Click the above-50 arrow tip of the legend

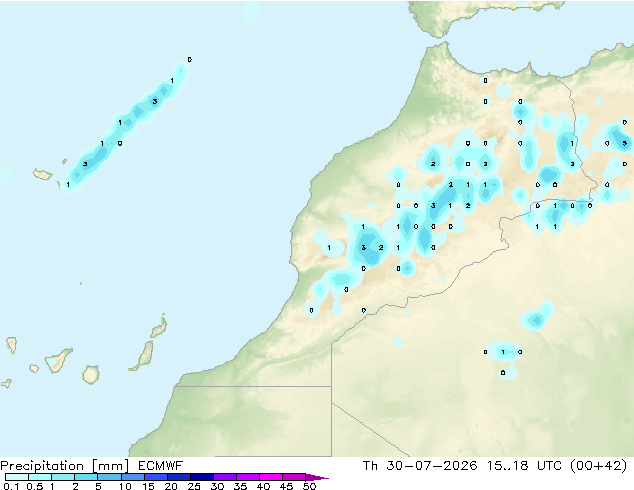point(317,477)
